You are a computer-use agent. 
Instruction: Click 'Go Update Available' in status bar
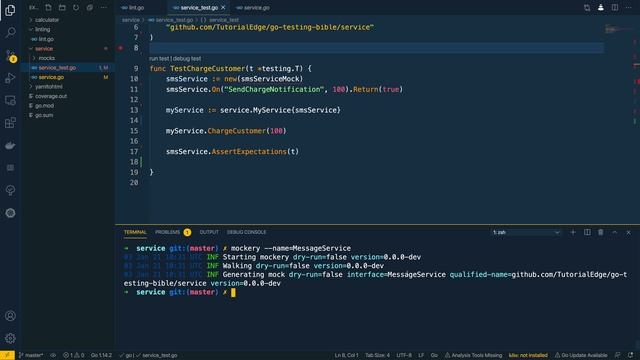coord(580,355)
